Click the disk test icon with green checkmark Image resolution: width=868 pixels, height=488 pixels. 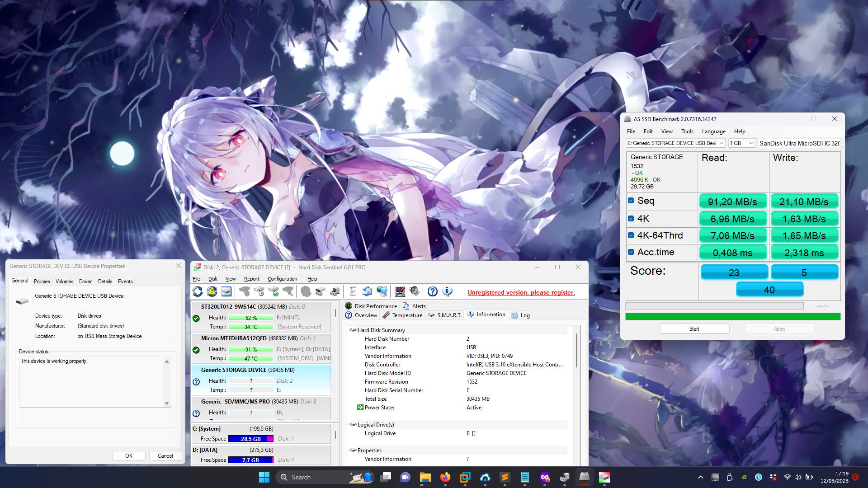coord(274,292)
